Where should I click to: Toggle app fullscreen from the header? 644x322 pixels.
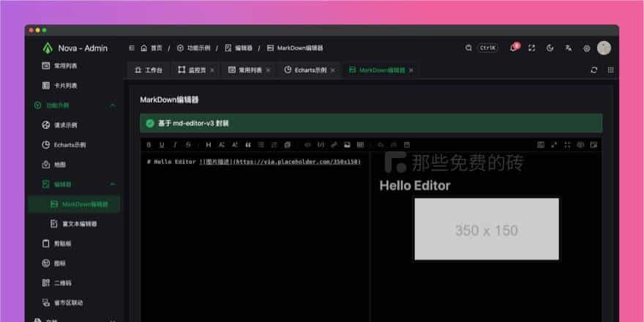click(532, 48)
